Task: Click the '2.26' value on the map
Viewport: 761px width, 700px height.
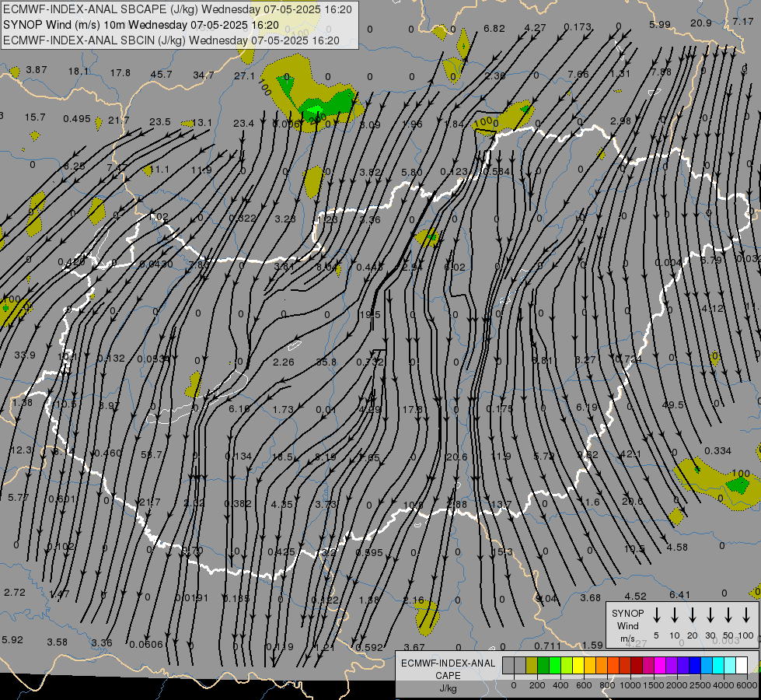Action: tap(284, 362)
